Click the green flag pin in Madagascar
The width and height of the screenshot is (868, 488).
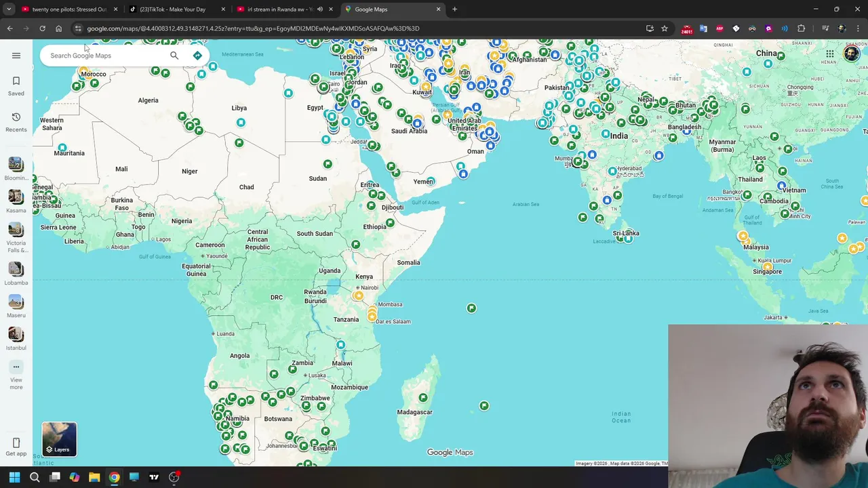(423, 397)
